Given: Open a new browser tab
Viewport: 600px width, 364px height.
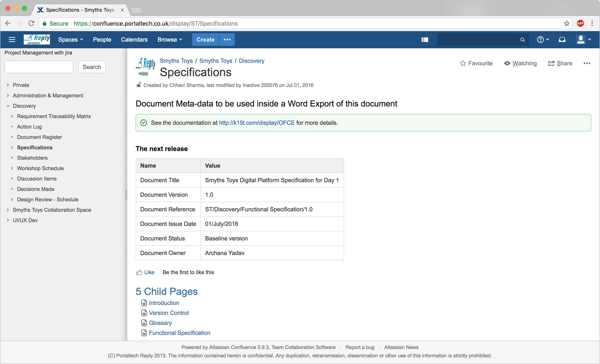Looking at the screenshot, I should click(x=136, y=10).
